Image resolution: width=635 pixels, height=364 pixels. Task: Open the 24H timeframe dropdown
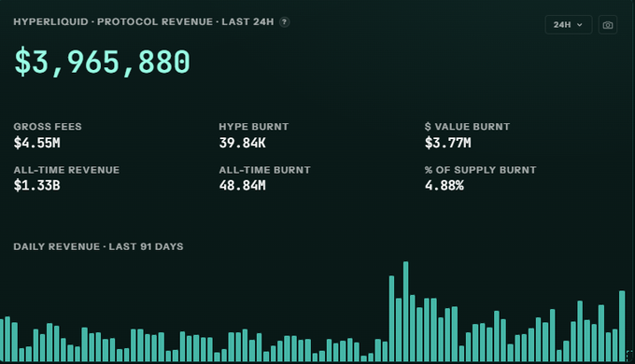[x=568, y=24]
